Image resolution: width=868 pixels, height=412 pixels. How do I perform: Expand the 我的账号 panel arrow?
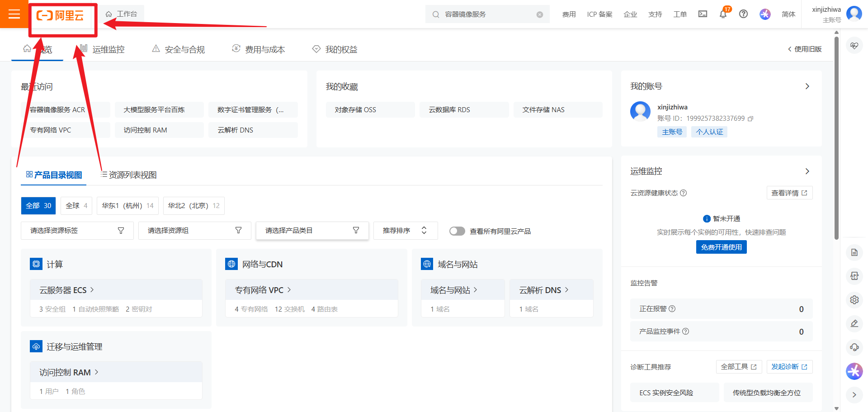click(807, 86)
